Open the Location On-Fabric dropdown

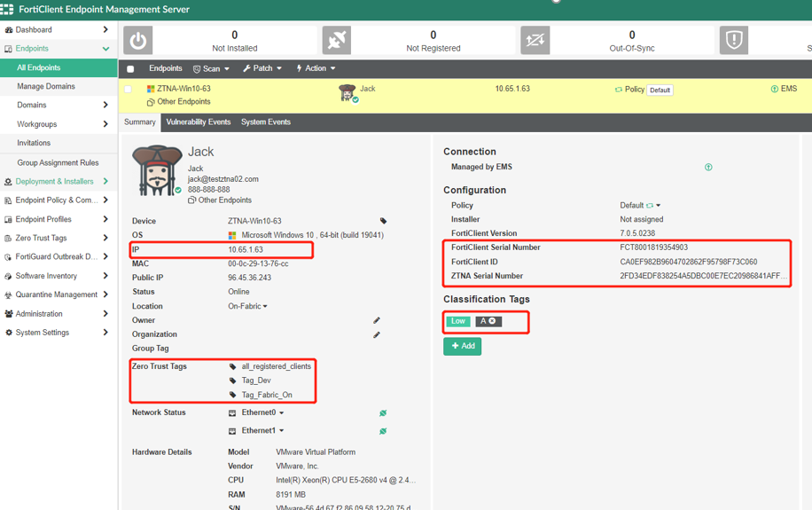tap(247, 306)
